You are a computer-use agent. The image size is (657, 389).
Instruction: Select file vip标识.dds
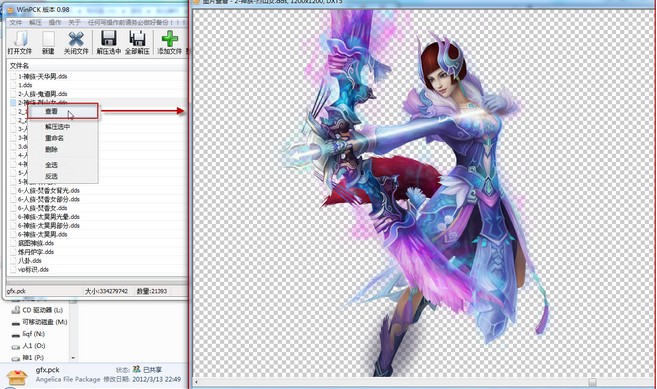click(33, 270)
